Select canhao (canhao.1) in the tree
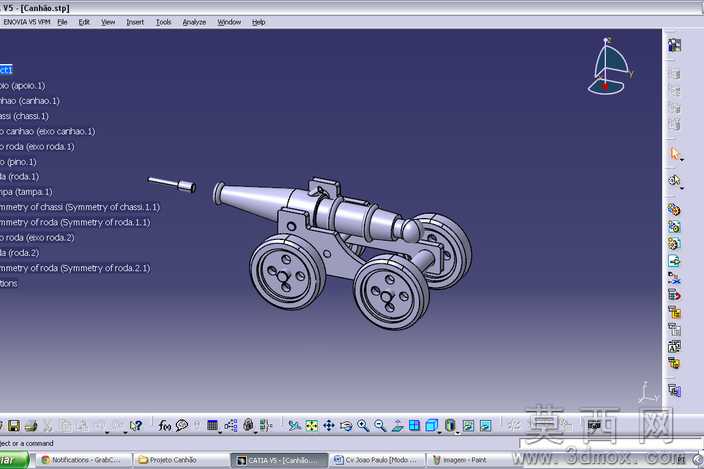The height and width of the screenshot is (469, 704). [x=30, y=101]
